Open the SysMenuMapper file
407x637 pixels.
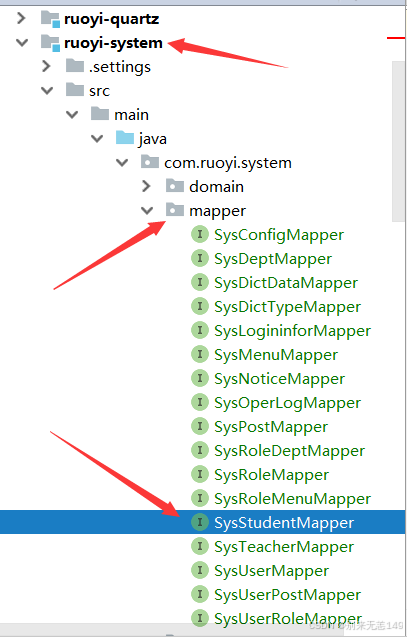276,355
